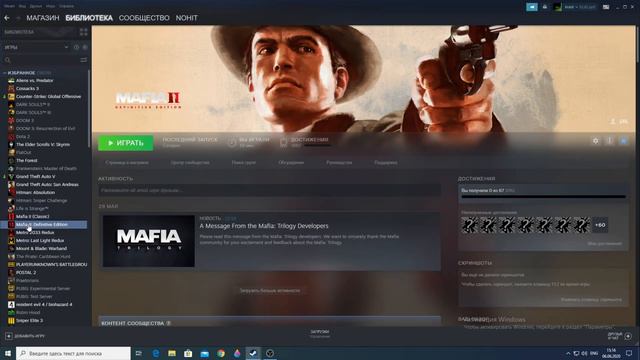Select Aliens vs. Predator in library
Image resolution: width=640 pixels, height=360 pixels.
35,80
